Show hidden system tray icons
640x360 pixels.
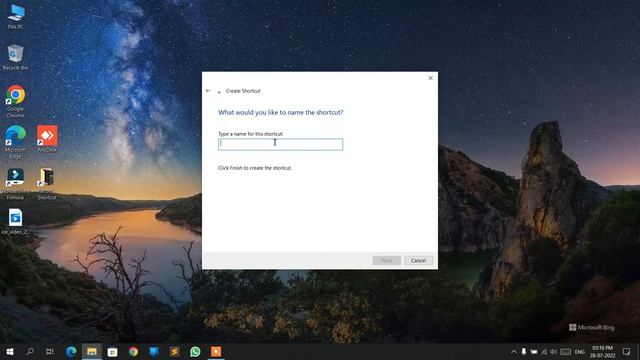pyautogui.click(x=513, y=351)
